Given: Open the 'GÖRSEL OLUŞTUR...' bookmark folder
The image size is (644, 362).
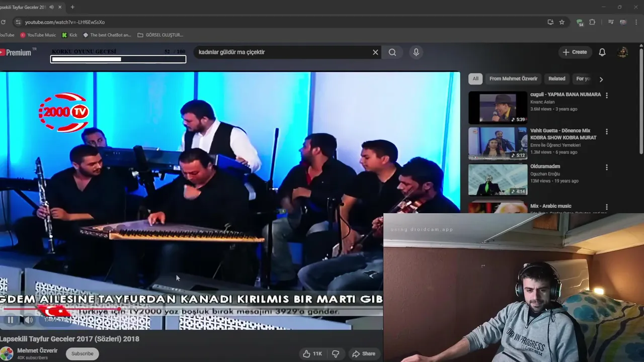Looking at the screenshot, I should coord(160,35).
